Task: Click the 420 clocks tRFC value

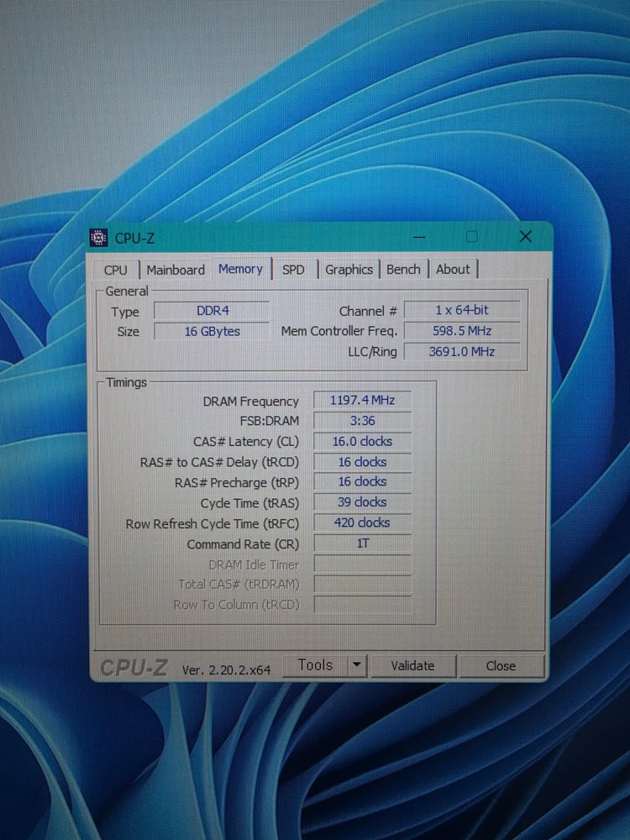Action: click(x=362, y=522)
